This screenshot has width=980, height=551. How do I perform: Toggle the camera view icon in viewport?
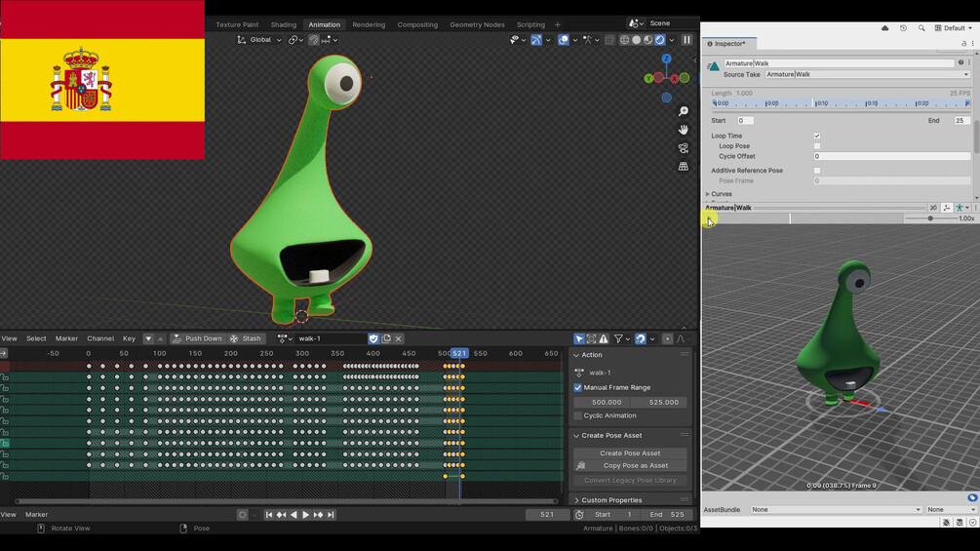coord(684,148)
